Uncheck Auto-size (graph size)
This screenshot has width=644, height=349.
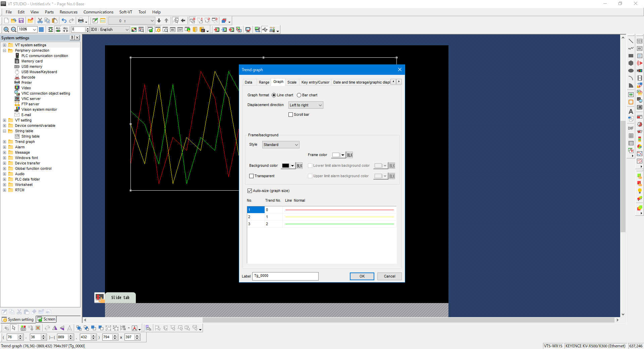pos(250,191)
